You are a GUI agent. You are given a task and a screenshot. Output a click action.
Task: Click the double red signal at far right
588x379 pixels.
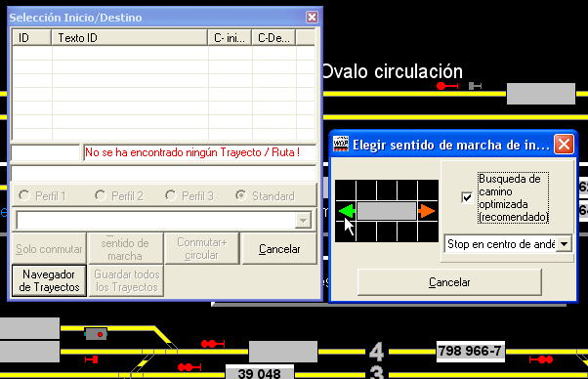click(541, 359)
